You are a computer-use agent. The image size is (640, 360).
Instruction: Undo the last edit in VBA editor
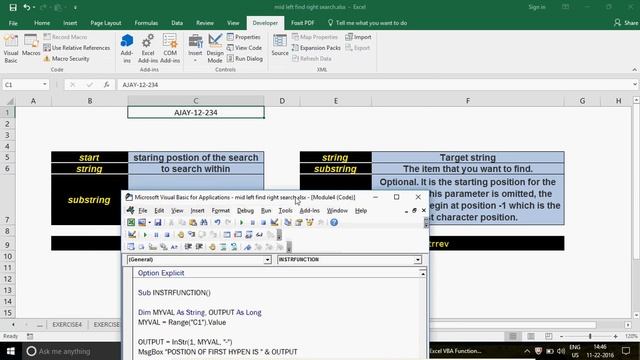[218, 222]
